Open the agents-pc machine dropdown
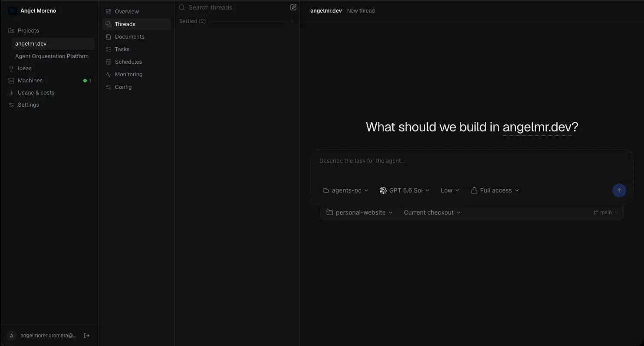This screenshot has height=346, width=644. [x=345, y=190]
